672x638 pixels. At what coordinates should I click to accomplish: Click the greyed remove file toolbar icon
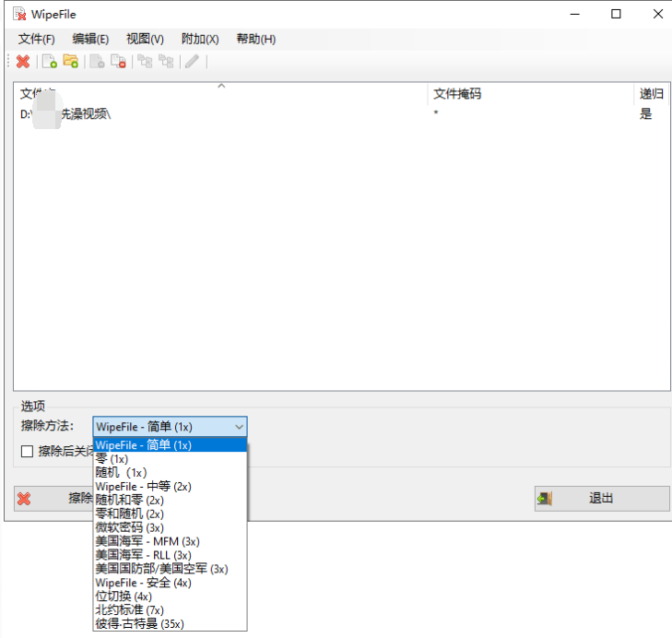pos(98,62)
